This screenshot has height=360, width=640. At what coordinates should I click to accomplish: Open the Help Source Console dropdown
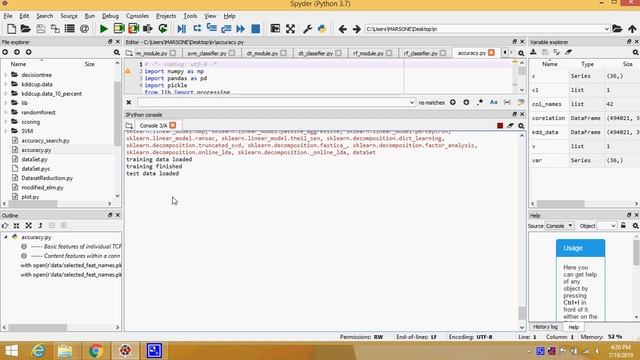pos(560,226)
